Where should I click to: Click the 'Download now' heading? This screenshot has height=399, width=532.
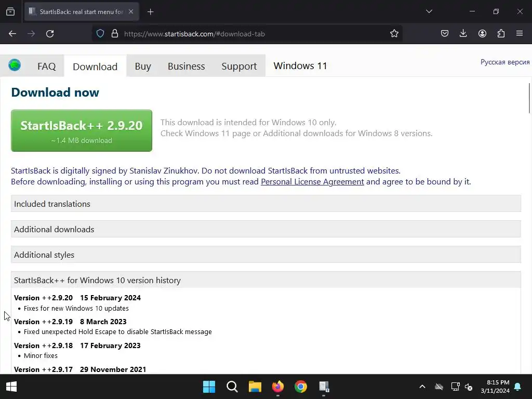point(55,92)
